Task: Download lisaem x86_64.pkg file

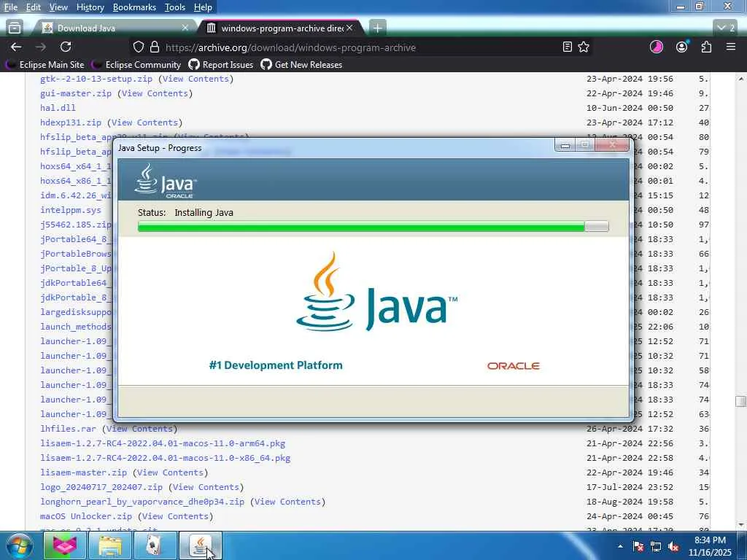Action: 166,458
